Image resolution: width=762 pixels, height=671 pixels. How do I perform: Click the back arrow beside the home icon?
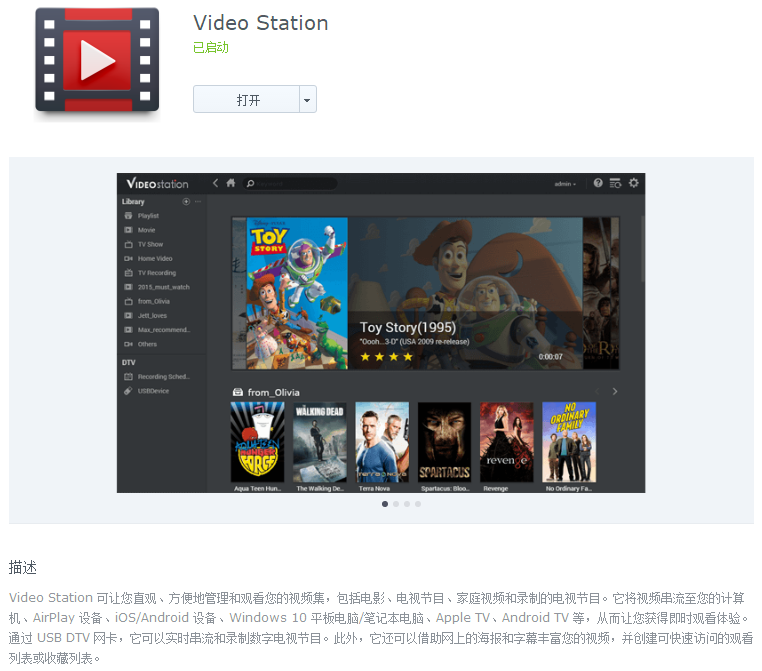pos(215,183)
